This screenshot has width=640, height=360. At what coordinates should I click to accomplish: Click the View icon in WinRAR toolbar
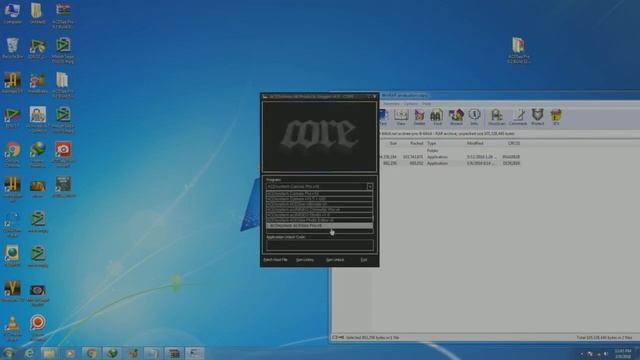[x=401, y=117]
